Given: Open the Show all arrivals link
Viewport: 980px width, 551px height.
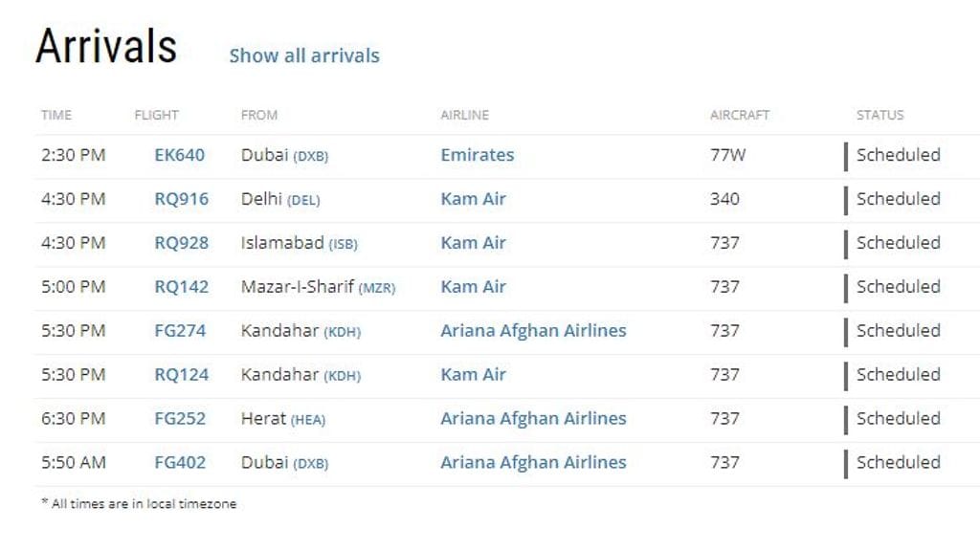Looking at the screenshot, I should (x=303, y=55).
